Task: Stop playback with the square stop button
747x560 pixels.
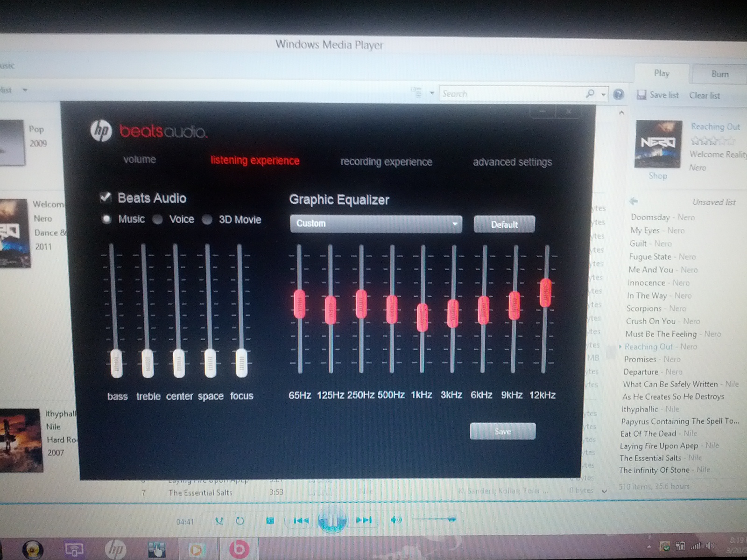Action: click(270, 520)
